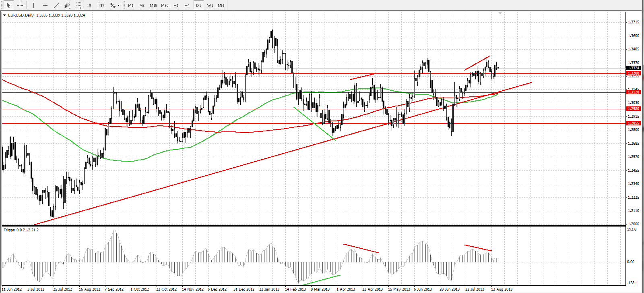644x293 pixels.
Task: Click the red price tag 1.3280
Action: (634, 73)
